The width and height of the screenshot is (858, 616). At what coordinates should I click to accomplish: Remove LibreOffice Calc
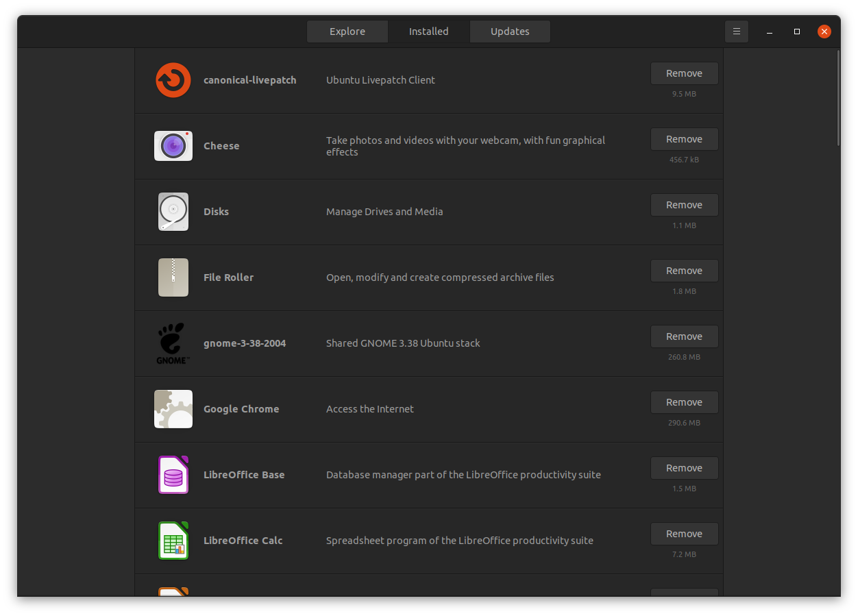[x=684, y=534]
